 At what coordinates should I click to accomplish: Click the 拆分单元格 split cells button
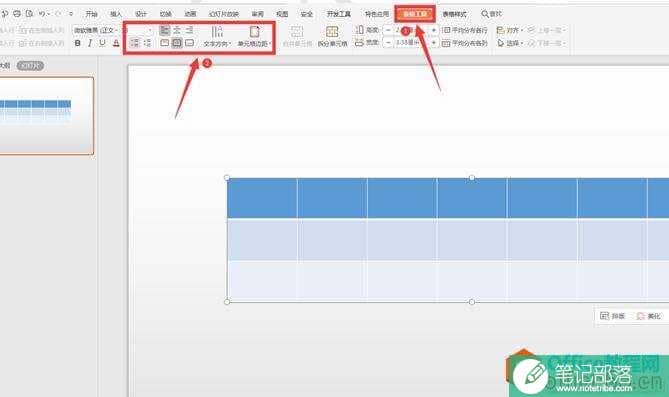(332, 36)
